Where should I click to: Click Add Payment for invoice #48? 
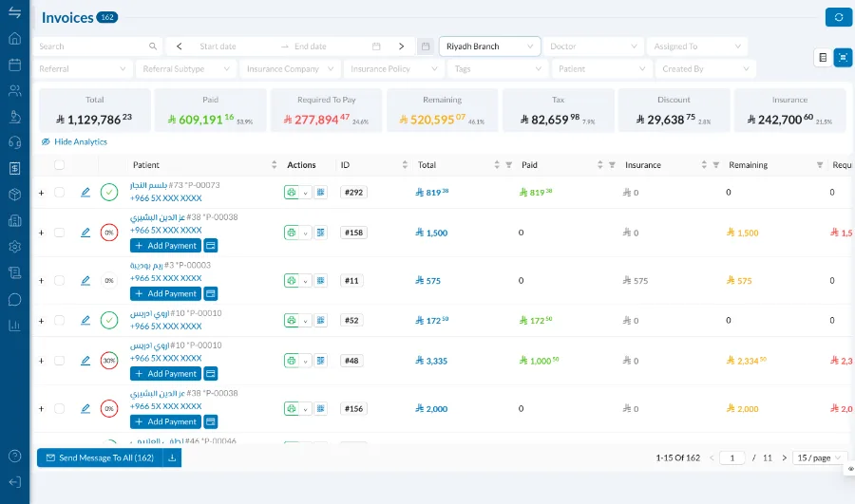pyautogui.click(x=165, y=374)
